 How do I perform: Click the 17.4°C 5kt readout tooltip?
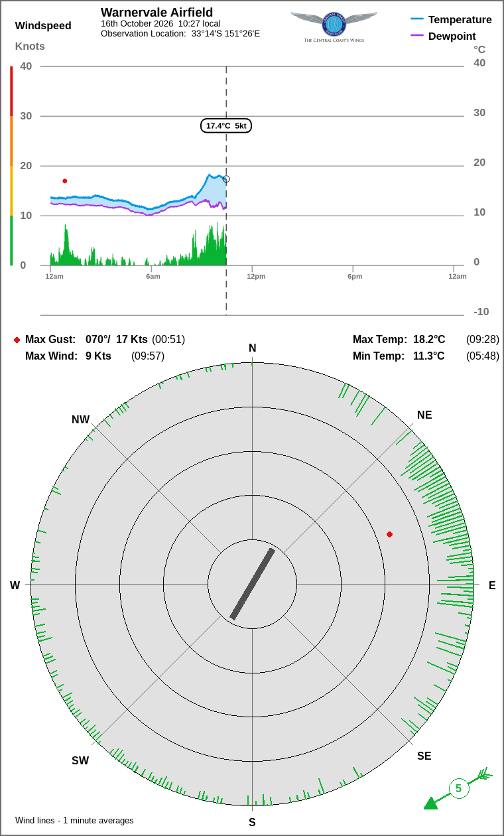226,125
